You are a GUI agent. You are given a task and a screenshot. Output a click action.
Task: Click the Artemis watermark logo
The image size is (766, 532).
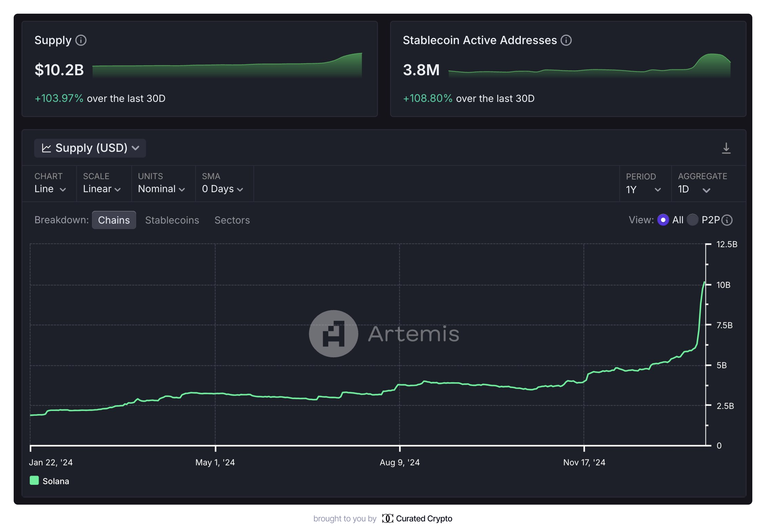[x=333, y=333]
